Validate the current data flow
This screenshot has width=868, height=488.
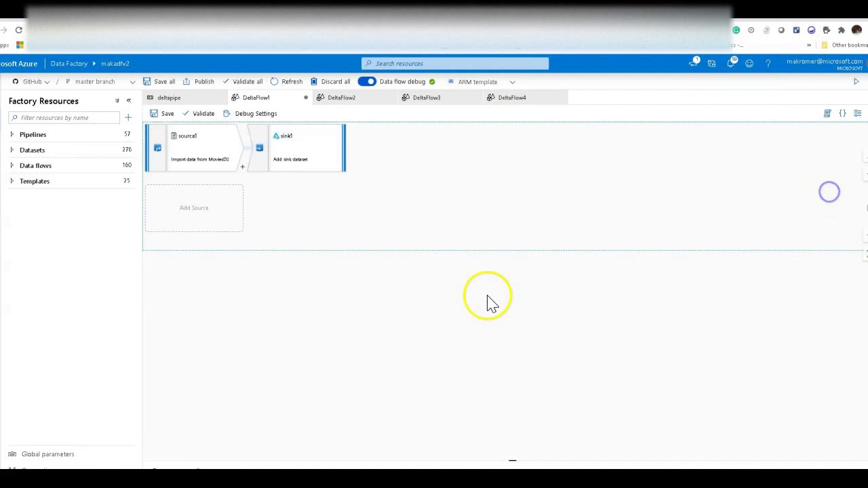pos(198,113)
